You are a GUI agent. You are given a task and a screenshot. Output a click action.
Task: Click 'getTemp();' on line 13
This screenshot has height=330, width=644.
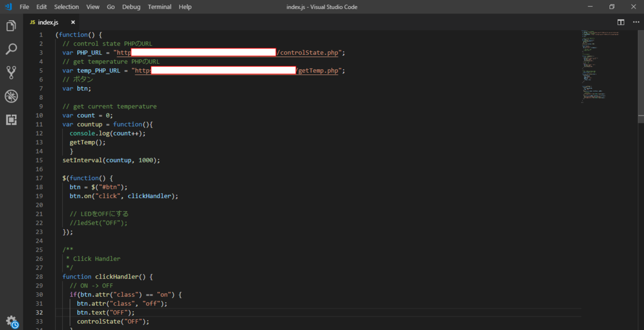coord(87,142)
